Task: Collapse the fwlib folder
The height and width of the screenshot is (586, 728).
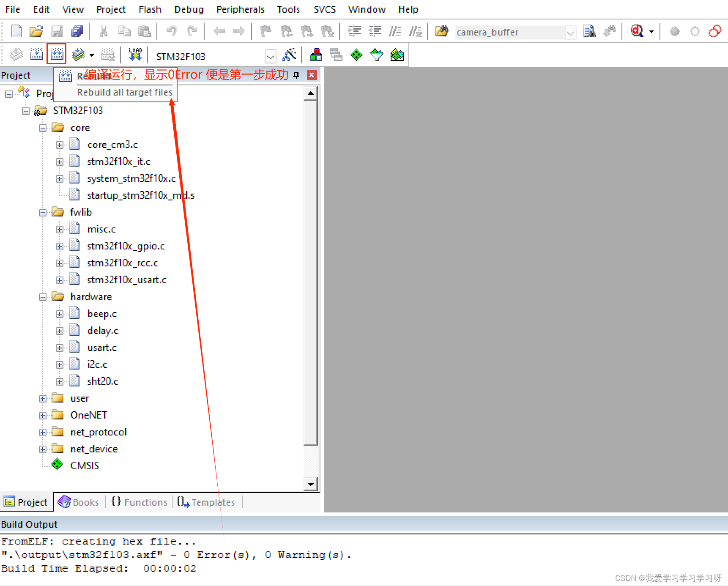Action: (x=43, y=213)
